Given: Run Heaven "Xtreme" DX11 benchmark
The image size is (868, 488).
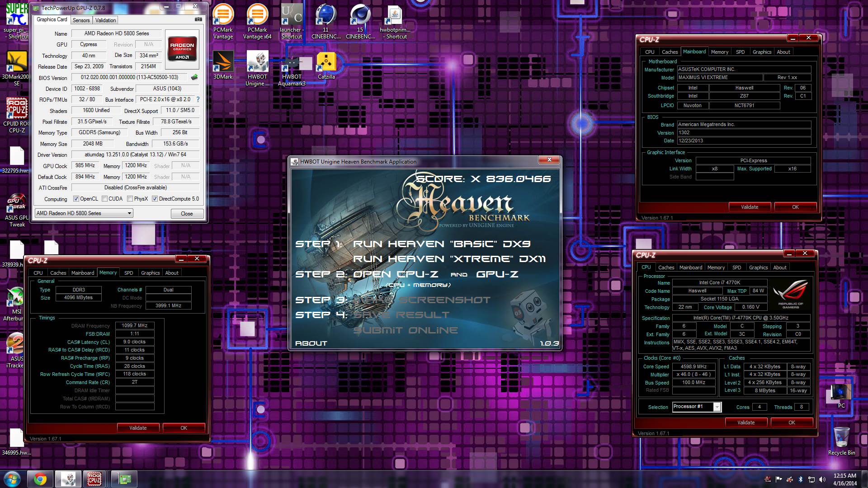Looking at the screenshot, I should tap(449, 259).
